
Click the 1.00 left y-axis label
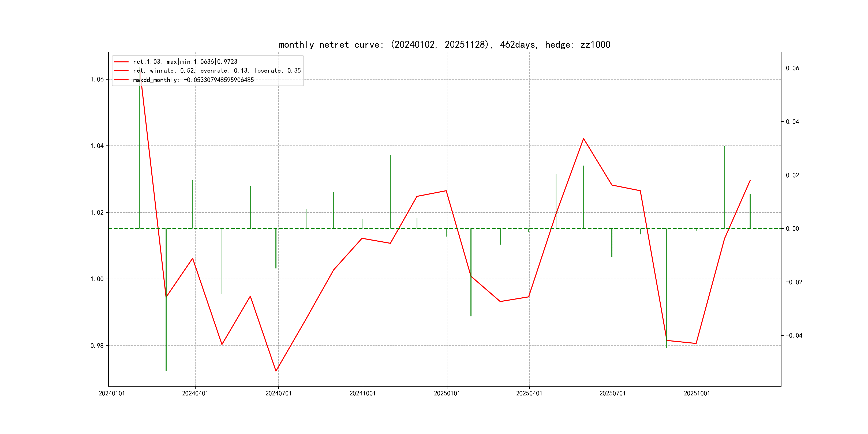(97, 279)
